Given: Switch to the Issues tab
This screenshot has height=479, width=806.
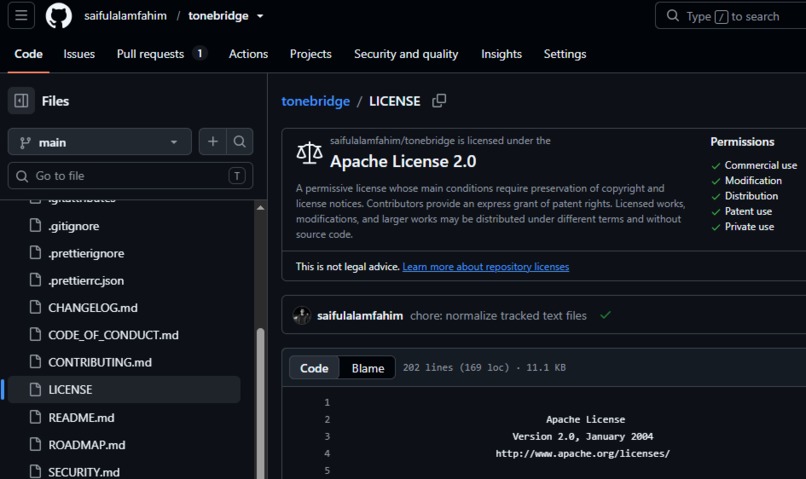Looking at the screenshot, I should [x=79, y=54].
